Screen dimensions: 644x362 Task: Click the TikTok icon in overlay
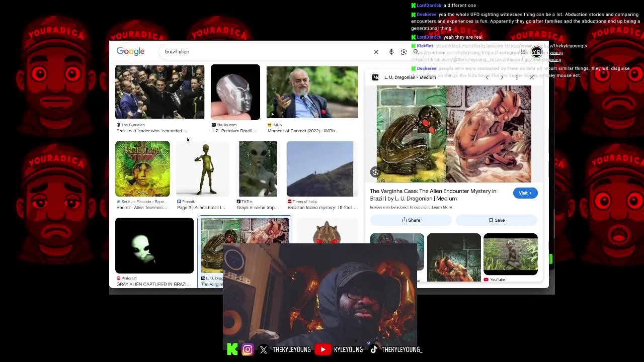(374, 349)
